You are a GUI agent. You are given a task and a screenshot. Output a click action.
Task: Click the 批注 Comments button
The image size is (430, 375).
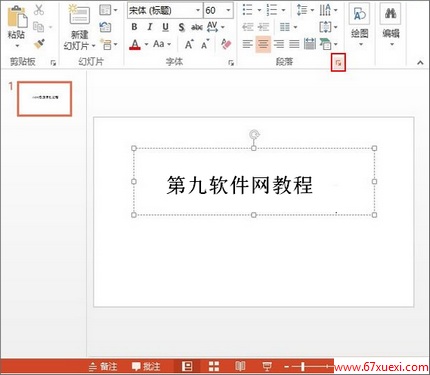[x=146, y=367]
